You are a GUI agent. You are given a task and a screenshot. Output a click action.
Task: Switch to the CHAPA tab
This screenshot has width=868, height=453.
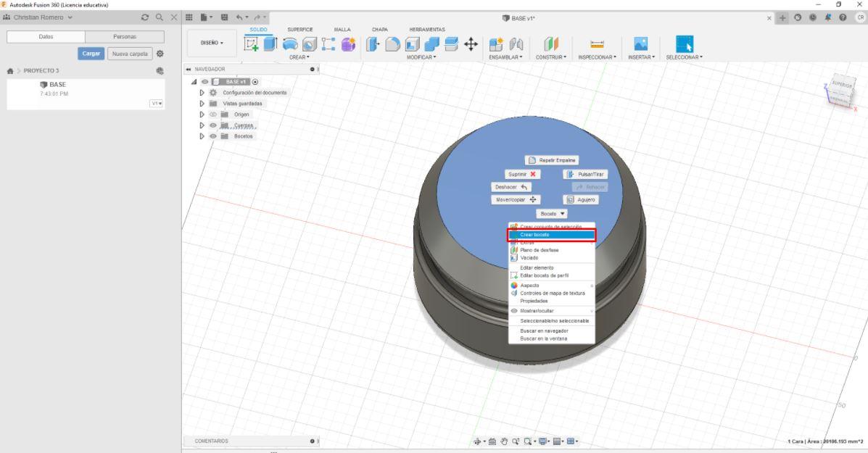click(x=380, y=29)
